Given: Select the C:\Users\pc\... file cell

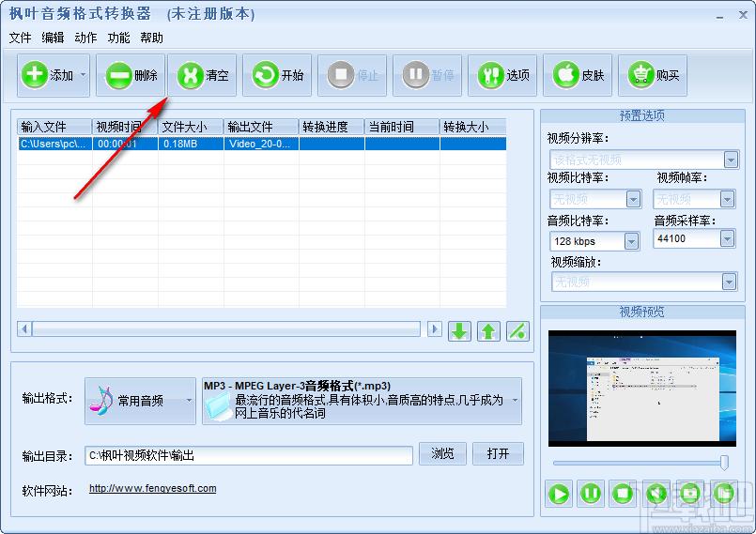Looking at the screenshot, I should point(54,144).
